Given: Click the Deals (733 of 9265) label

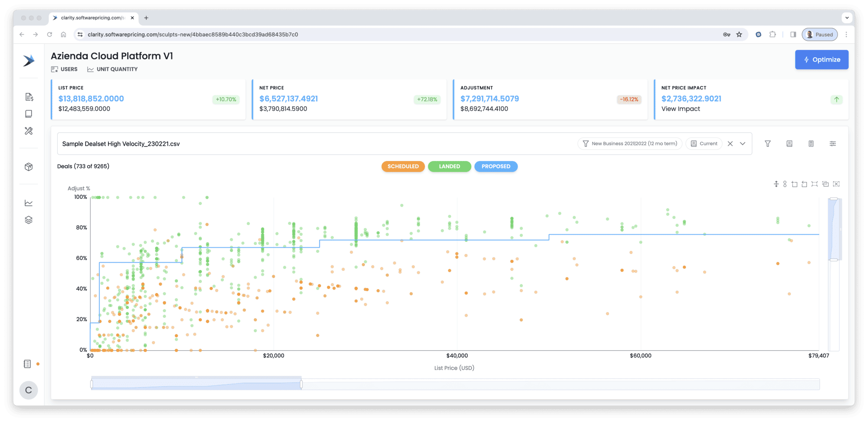Looking at the screenshot, I should click(83, 166).
